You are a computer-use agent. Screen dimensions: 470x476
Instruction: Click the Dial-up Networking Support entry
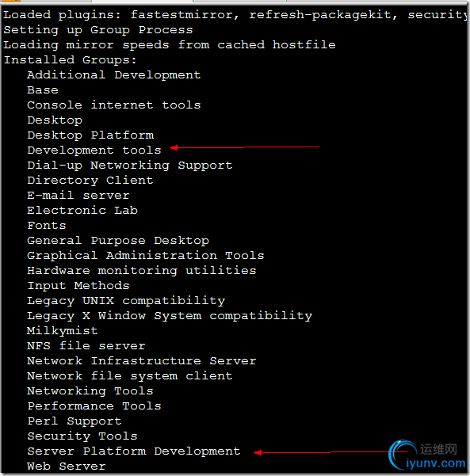(130, 166)
